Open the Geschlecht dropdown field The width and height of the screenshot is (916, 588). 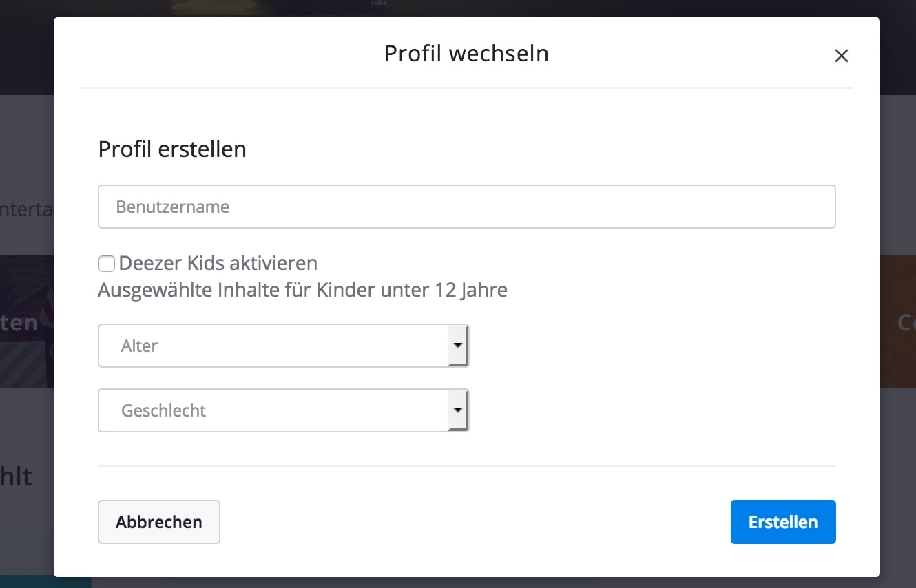coord(273,410)
